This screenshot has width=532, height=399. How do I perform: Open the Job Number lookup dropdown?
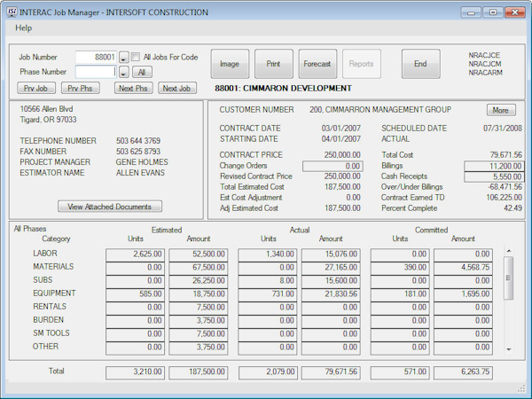click(123, 58)
